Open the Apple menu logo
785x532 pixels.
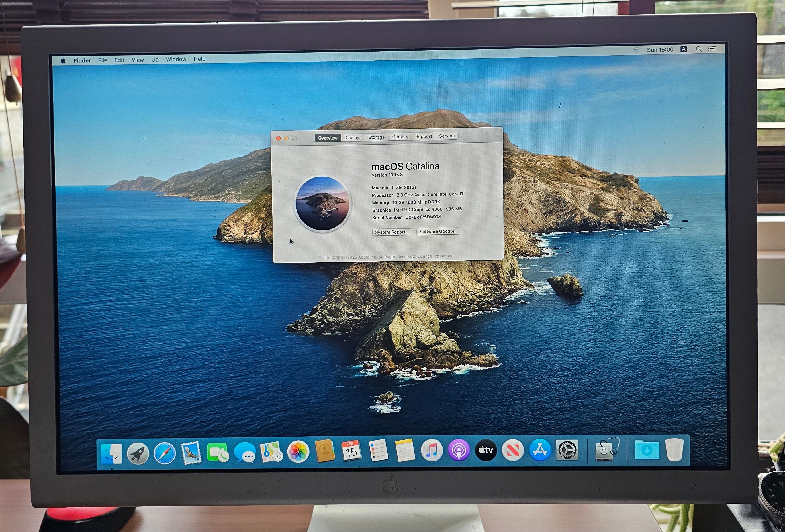tap(63, 60)
